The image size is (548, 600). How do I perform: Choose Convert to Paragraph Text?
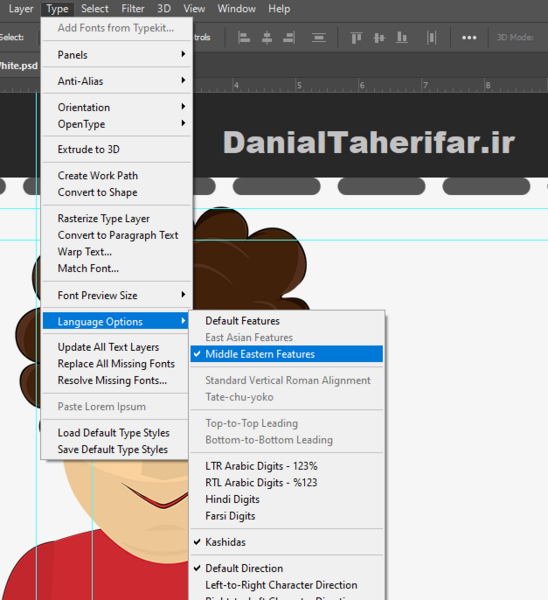pos(116,235)
